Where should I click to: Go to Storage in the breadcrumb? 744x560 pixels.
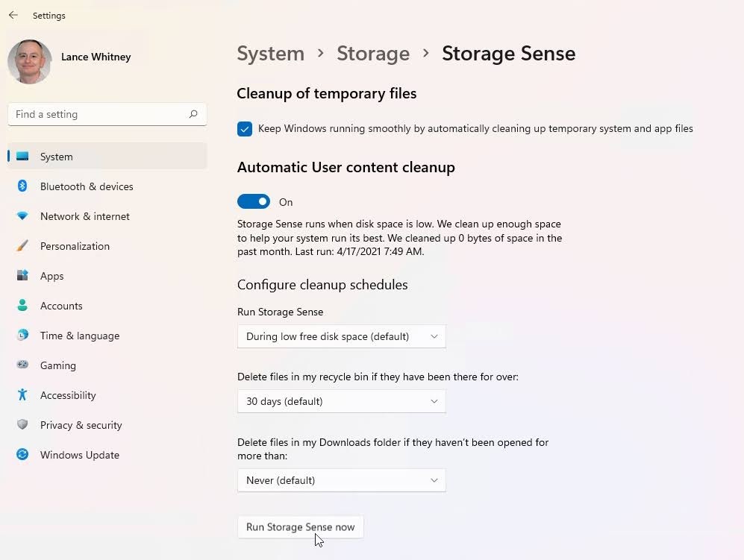(373, 54)
